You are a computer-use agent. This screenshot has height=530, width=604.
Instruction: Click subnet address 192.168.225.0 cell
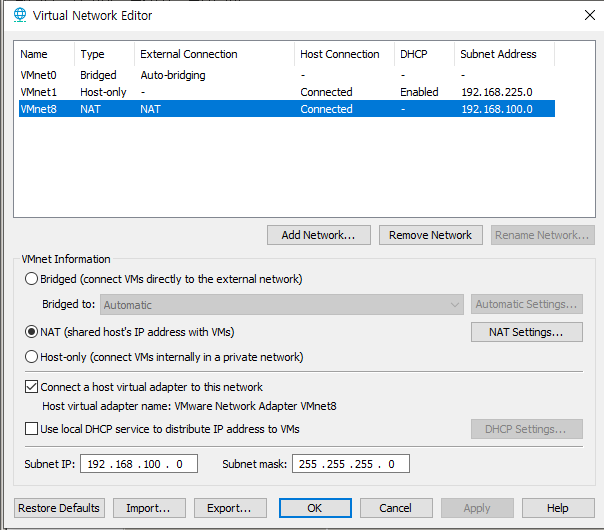click(x=497, y=92)
